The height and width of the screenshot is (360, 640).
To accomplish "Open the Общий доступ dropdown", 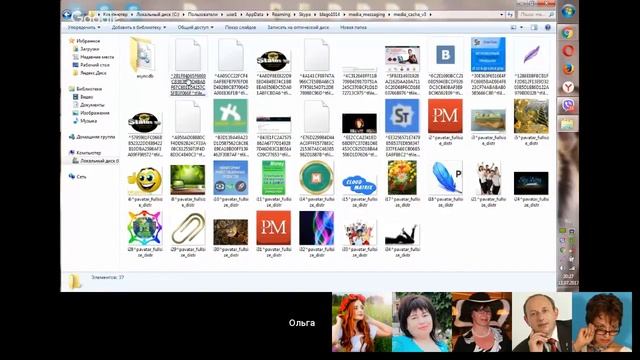I will pos(196,27).
